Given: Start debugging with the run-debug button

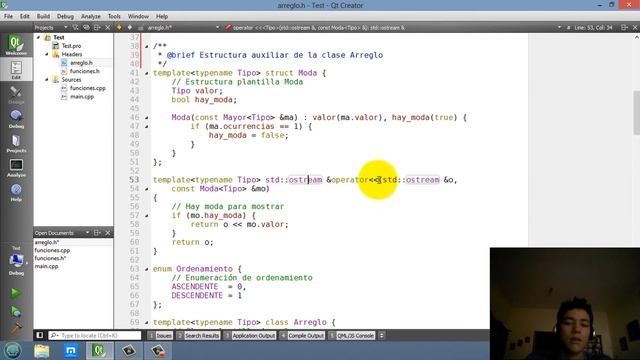Looking at the screenshot, I should pyautogui.click(x=16, y=311).
